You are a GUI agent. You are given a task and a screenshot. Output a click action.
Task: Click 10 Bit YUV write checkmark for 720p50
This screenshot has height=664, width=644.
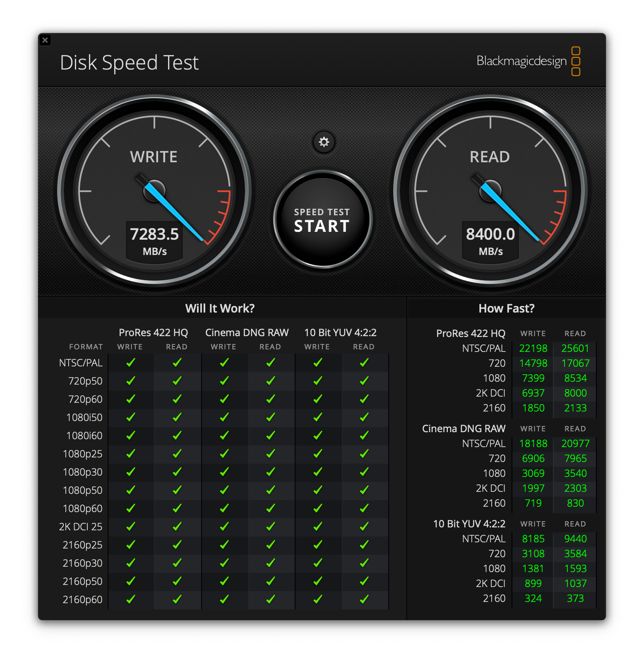point(318,381)
